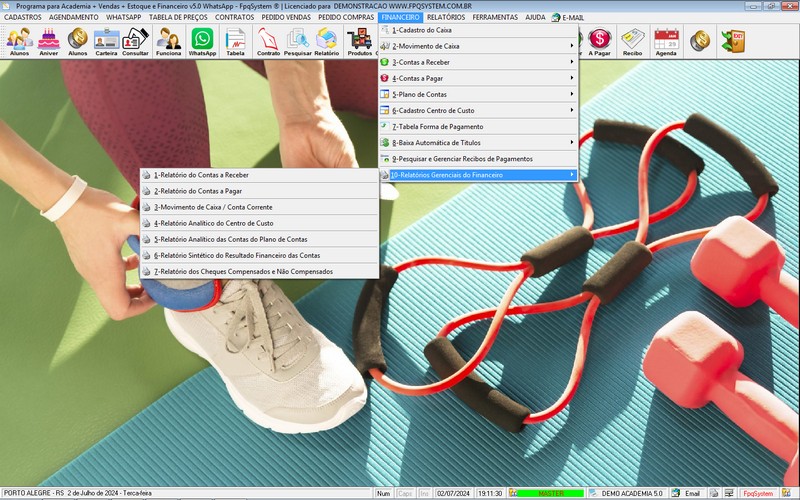Open the CADASTROS menu
800x500 pixels.
(x=23, y=17)
